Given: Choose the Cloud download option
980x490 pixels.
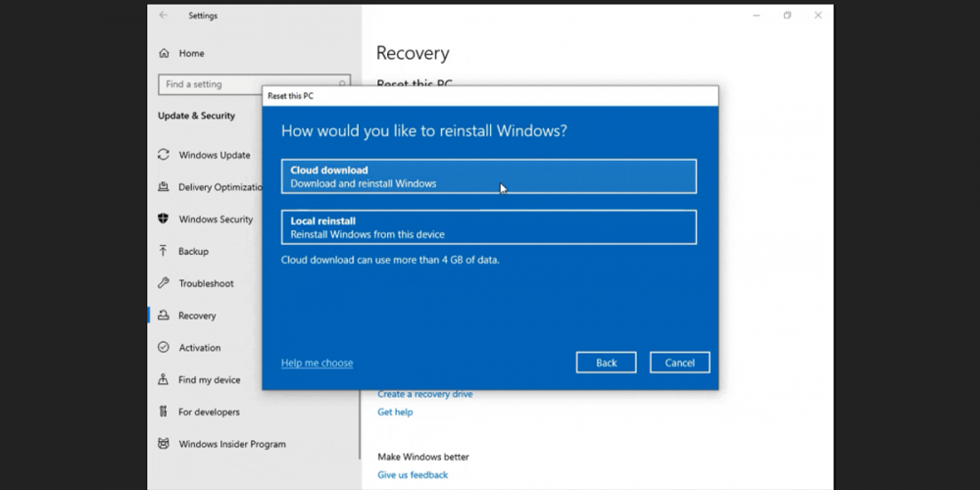Looking at the screenshot, I should pyautogui.click(x=488, y=176).
